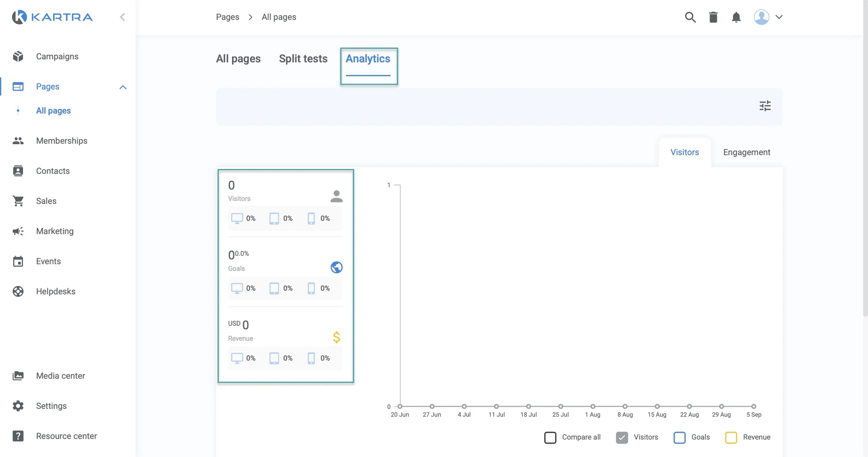Click the Pages sidebar icon

[18, 86]
